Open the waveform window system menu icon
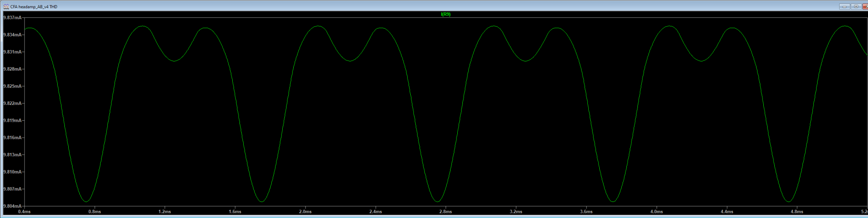The image size is (868, 218). (x=6, y=7)
